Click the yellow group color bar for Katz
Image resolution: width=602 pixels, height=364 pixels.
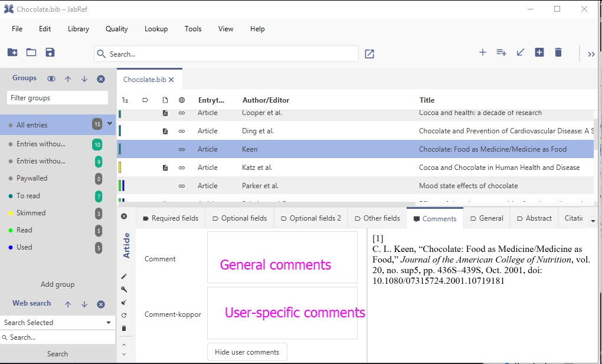[120, 168]
